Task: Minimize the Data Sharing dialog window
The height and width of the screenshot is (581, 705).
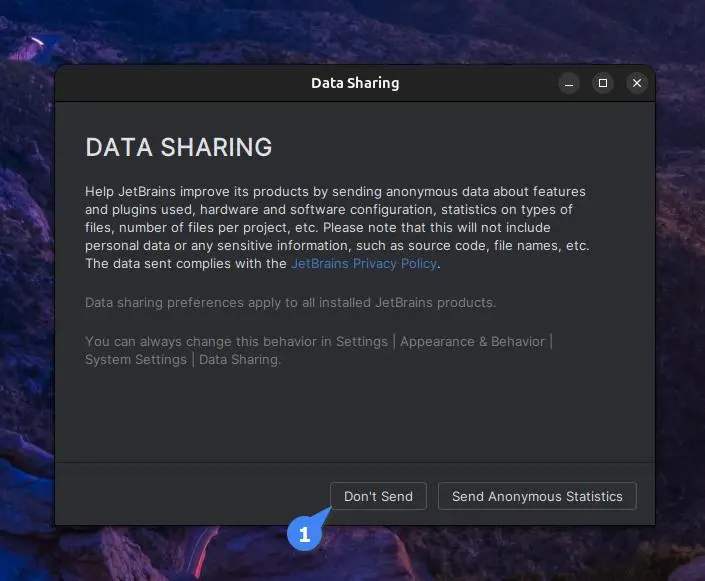Action: pyautogui.click(x=569, y=83)
